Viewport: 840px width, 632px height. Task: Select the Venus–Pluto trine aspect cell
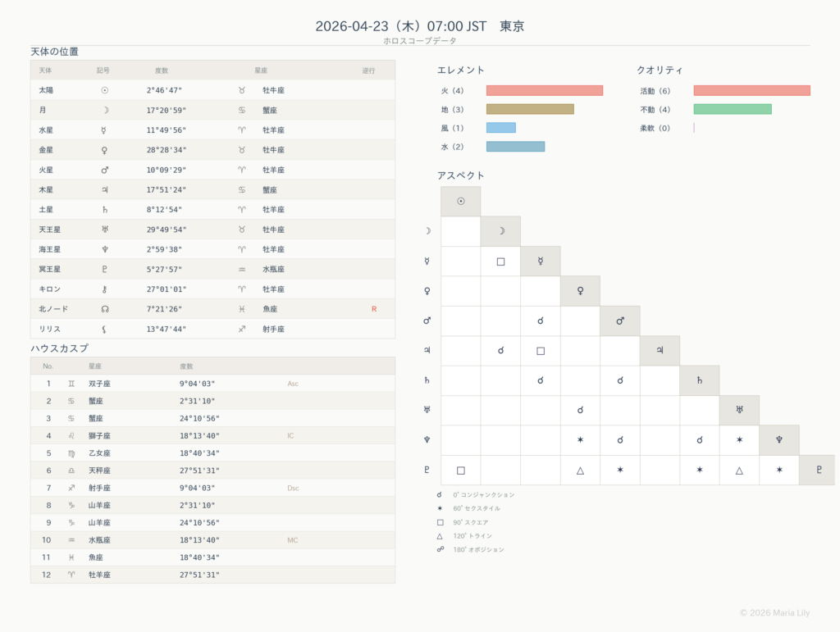tap(580, 470)
